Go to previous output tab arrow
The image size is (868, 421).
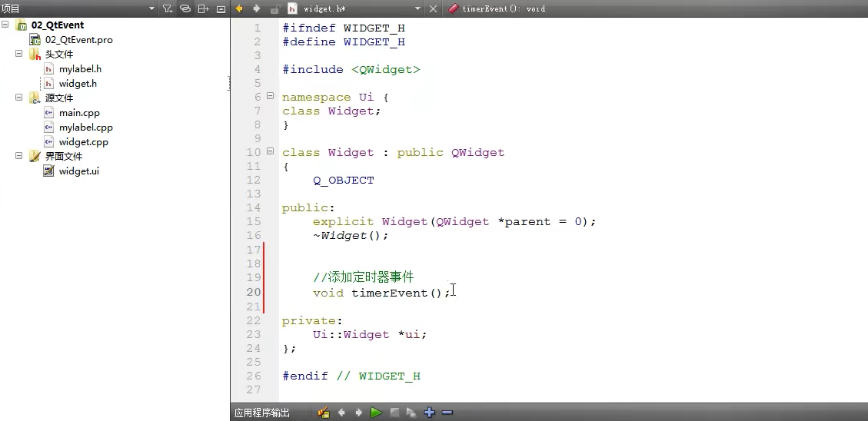(341, 413)
